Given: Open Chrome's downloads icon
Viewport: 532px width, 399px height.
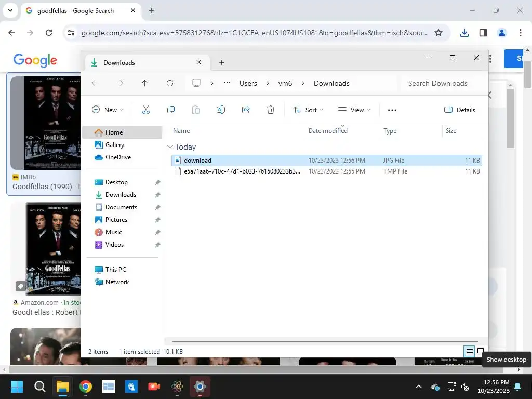Looking at the screenshot, I should pyautogui.click(x=464, y=33).
